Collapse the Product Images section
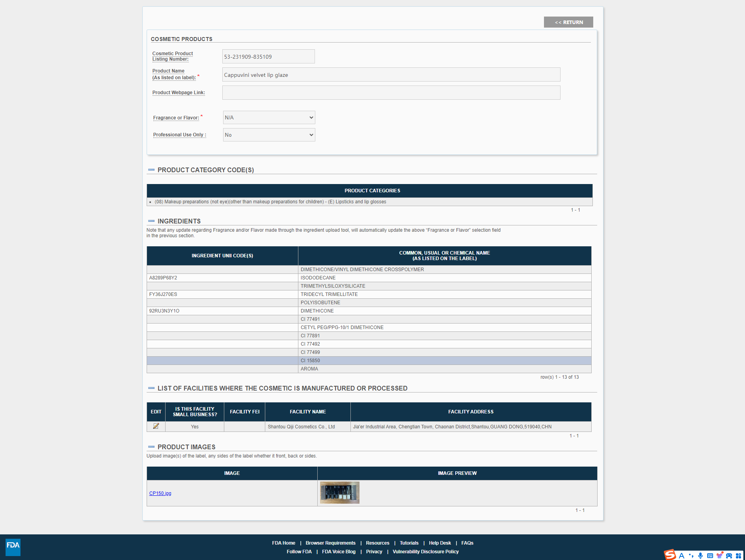Image resolution: width=745 pixels, height=560 pixels. coord(151,447)
